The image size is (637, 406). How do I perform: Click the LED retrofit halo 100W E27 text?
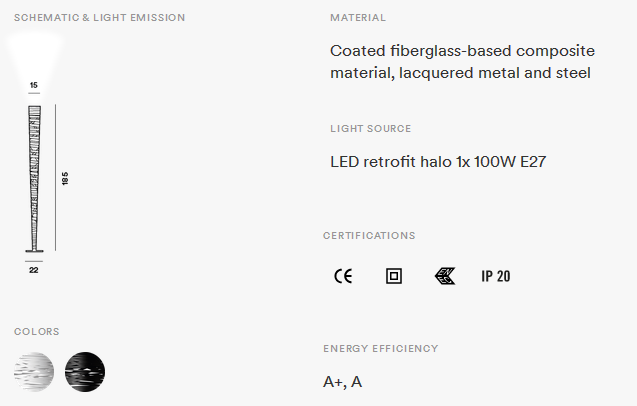(x=438, y=162)
